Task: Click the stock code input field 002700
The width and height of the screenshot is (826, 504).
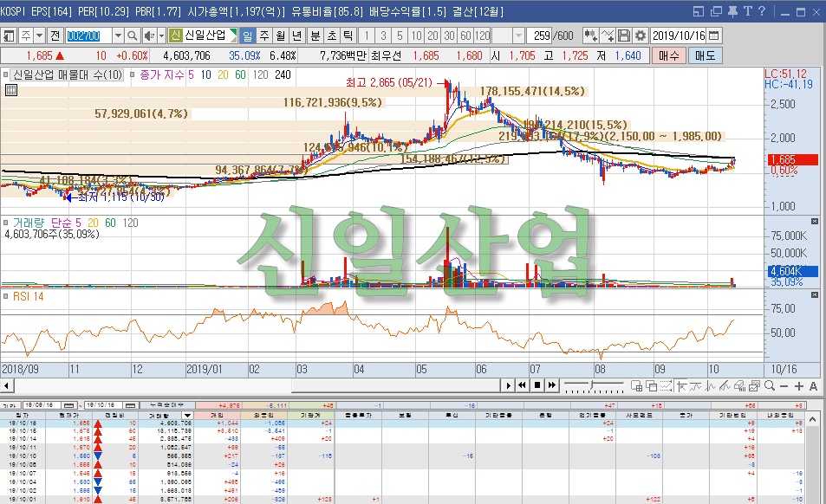Action: (88, 36)
